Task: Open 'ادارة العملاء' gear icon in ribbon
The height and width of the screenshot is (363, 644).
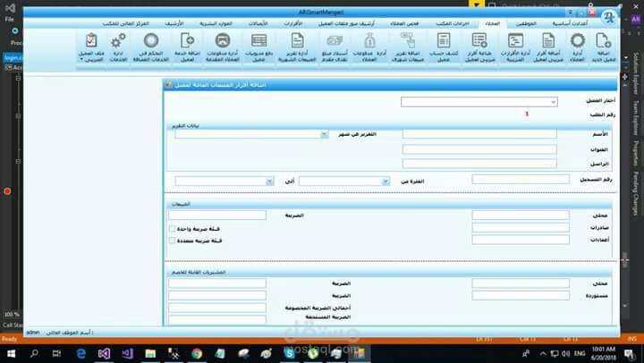Action: [578, 41]
